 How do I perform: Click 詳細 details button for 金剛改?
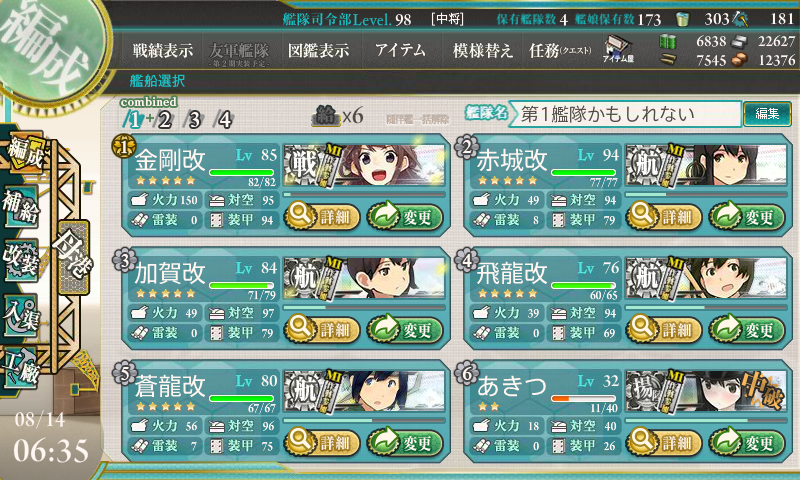point(322,216)
